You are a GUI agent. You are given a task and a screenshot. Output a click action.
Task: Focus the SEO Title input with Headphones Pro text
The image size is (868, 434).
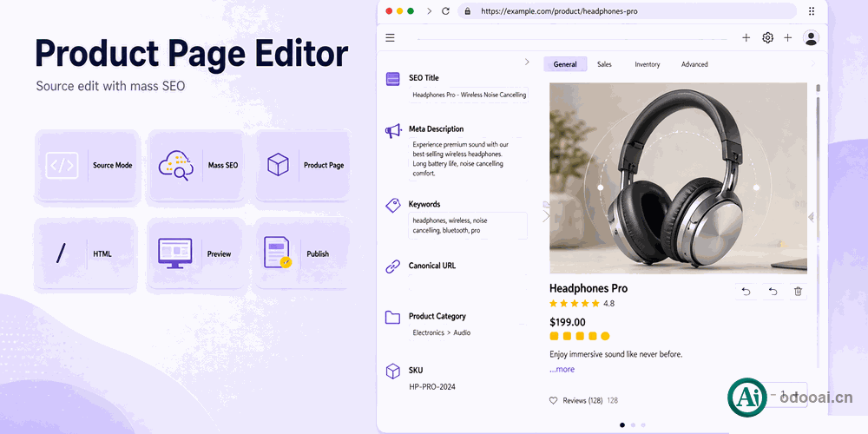pyautogui.click(x=469, y=95)
